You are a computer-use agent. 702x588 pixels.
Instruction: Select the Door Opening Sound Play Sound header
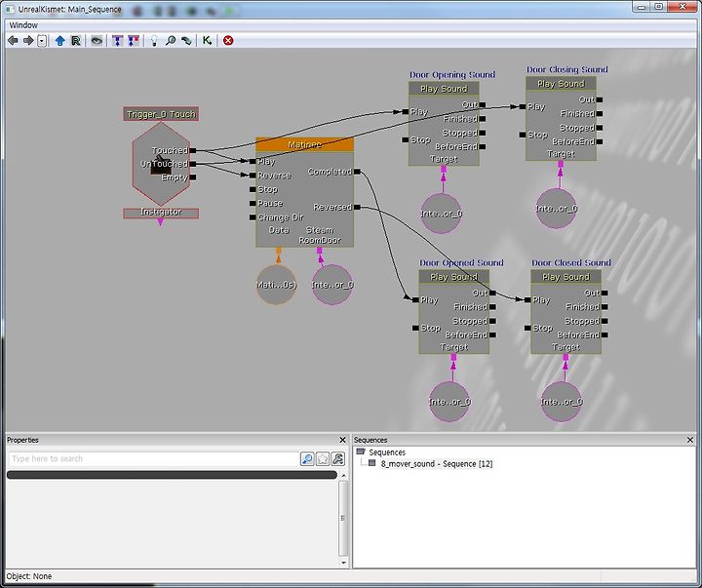[x=444, y=88]
